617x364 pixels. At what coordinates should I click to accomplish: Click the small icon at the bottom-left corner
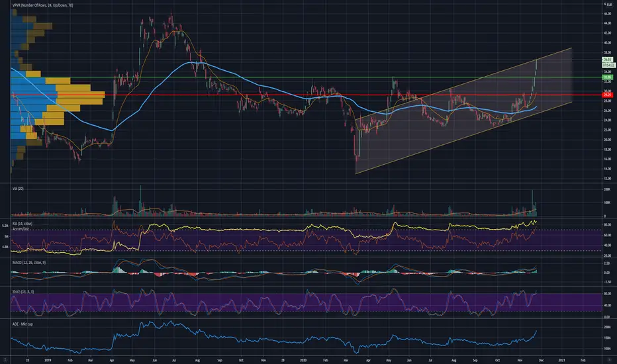point(5,360)
